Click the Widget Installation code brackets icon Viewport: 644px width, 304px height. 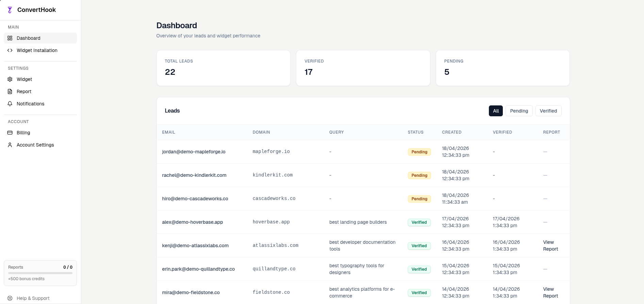pos(10,50)
